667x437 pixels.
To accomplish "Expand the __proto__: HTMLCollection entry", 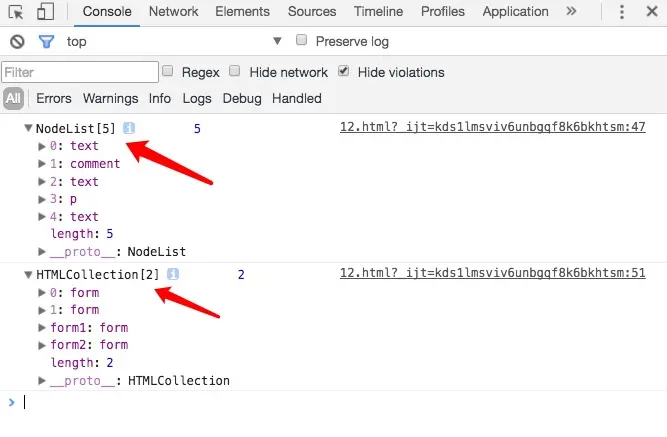I will coord(42,380).
